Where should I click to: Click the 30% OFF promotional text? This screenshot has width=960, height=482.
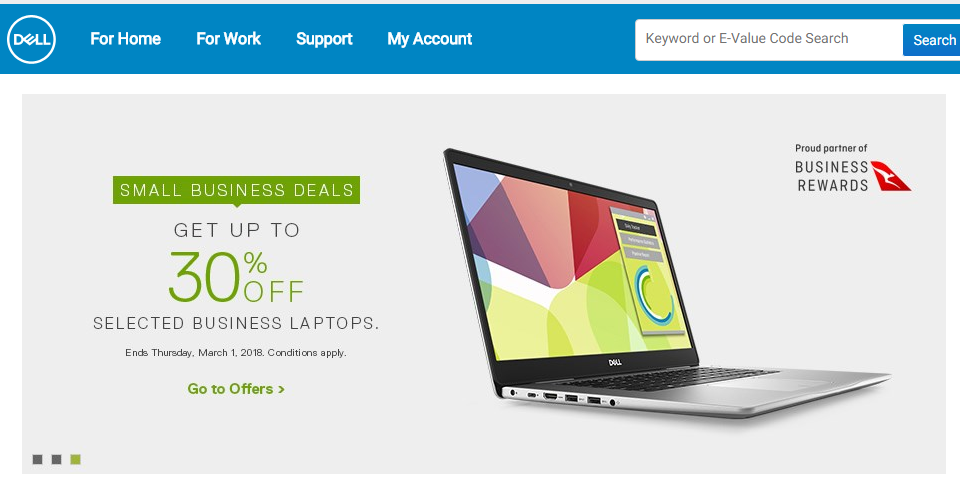(236, 277)
